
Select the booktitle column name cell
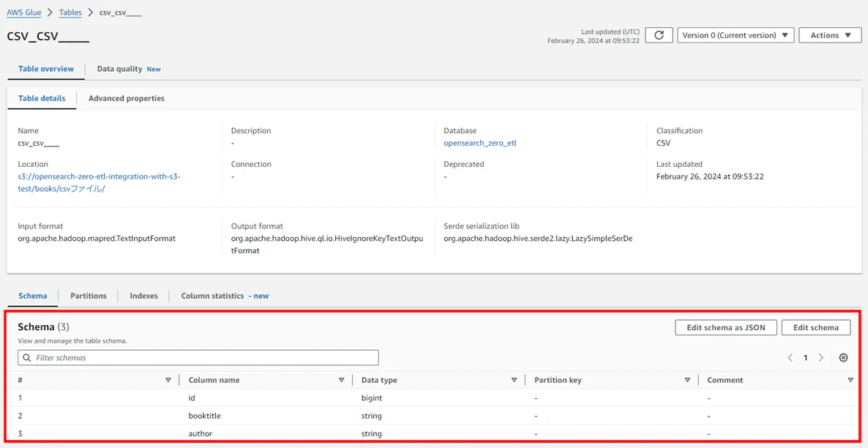206,415
